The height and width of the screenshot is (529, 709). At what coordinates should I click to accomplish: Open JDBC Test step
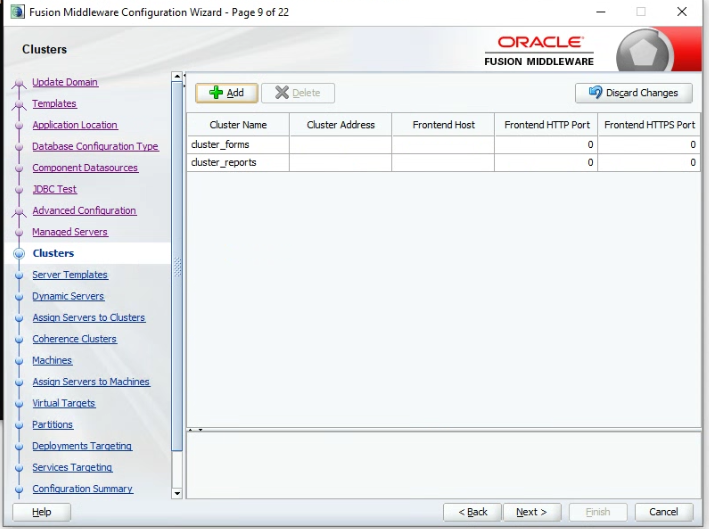54,189
